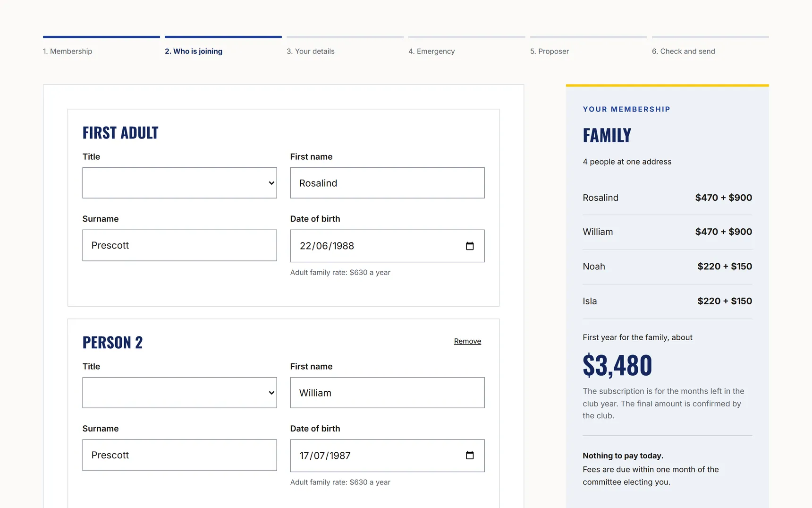
Task: Go to step 6. Check and send
Action: point(684,51)
